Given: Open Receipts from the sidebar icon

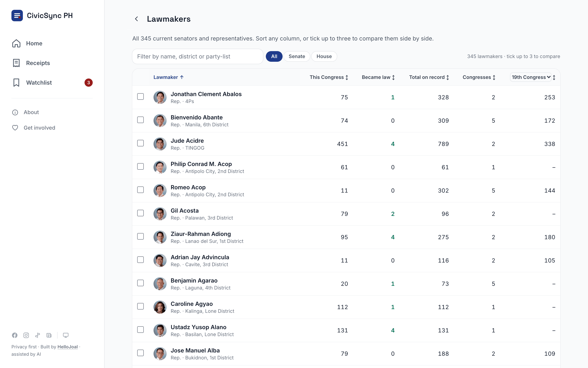Looking at the screenshot, I should pos(16,63).
